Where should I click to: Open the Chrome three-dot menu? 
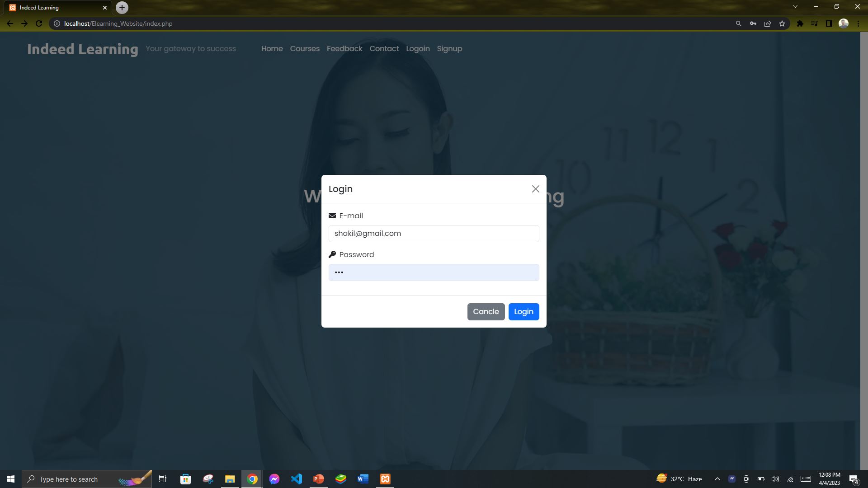[858, 23]
